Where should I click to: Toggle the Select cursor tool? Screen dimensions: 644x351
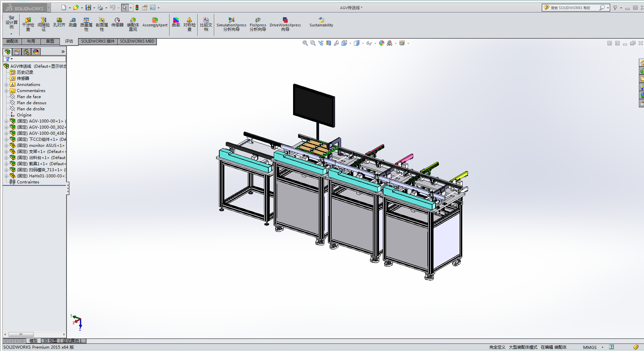pyautogui.click(x=125, y=7)
